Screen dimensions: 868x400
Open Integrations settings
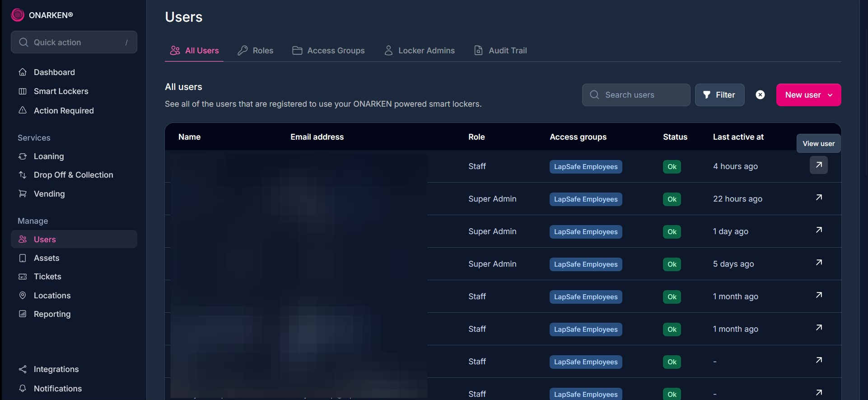pyautogui.click(x=56, y=369)
